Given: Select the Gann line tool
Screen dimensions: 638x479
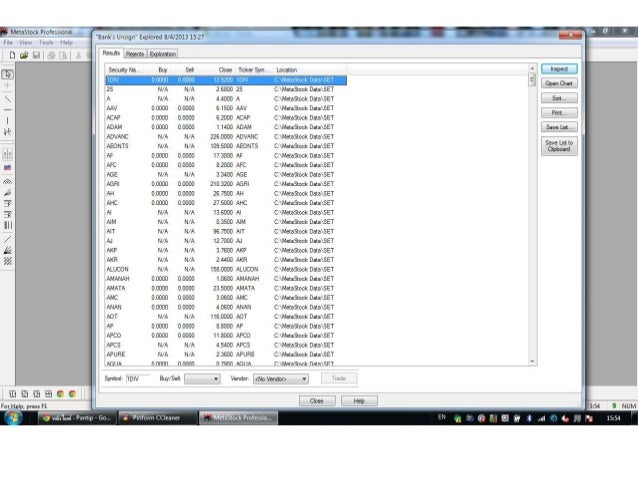Looking at the screenshot, I should click(x=7, y=239).
